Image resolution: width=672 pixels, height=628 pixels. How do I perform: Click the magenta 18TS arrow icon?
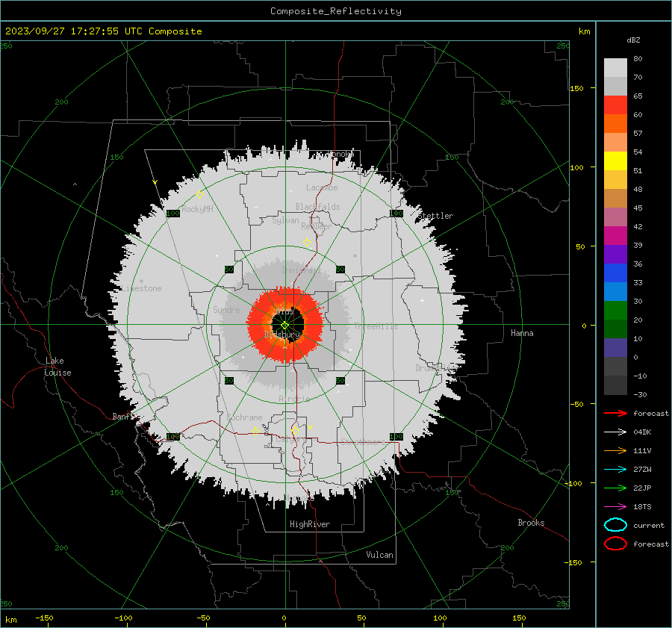(615, 507)
